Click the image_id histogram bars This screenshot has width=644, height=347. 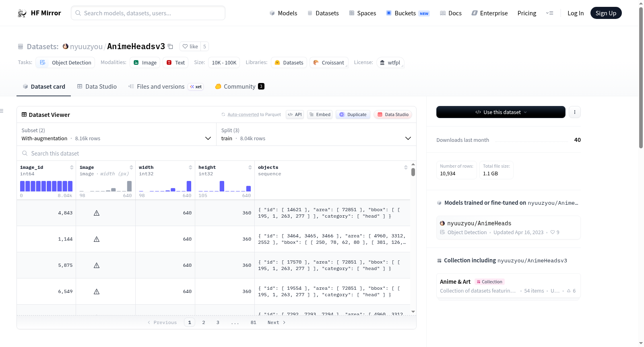click(x=46, y=186)
